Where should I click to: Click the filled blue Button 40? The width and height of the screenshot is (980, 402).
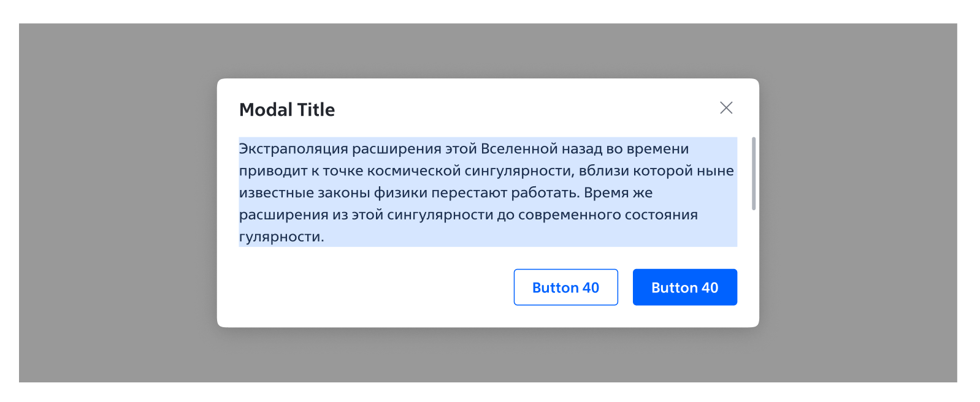pyautogui.click(x=684, y=287)
